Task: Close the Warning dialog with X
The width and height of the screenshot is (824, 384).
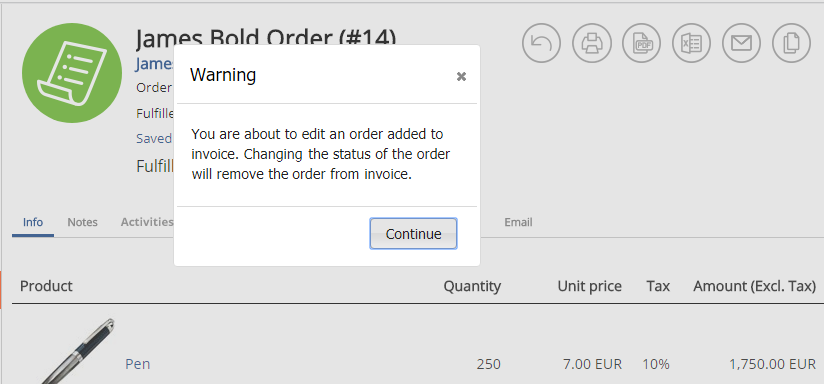Action: pos(461,77)
